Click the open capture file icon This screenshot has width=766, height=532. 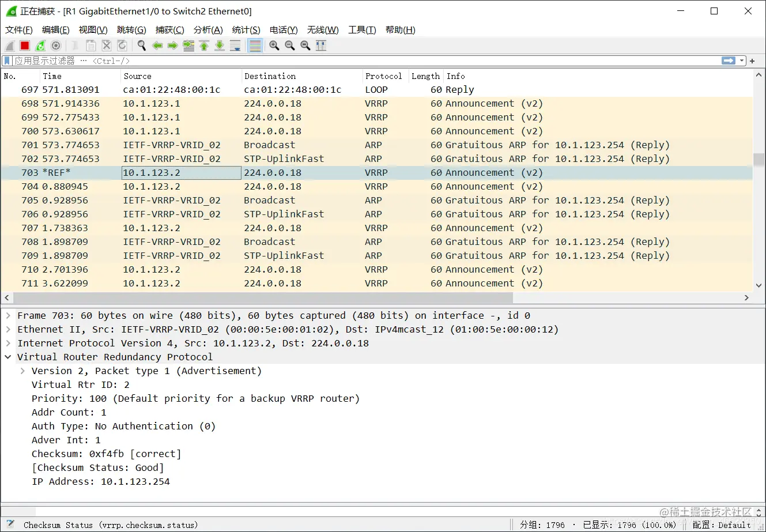(x=76, y=46)
